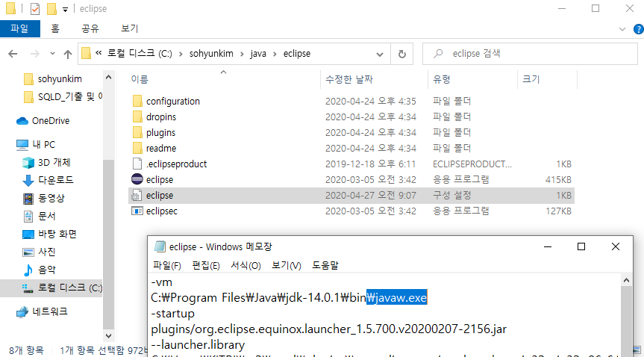Sort files by 유형 column header
The image size is (644, 357).
tap(472, 79)
